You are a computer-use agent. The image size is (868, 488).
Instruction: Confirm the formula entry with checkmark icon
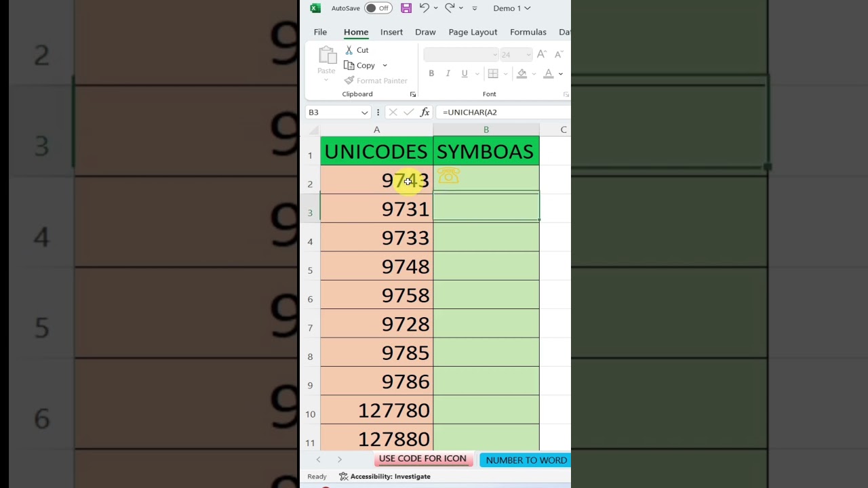point(409,113)
